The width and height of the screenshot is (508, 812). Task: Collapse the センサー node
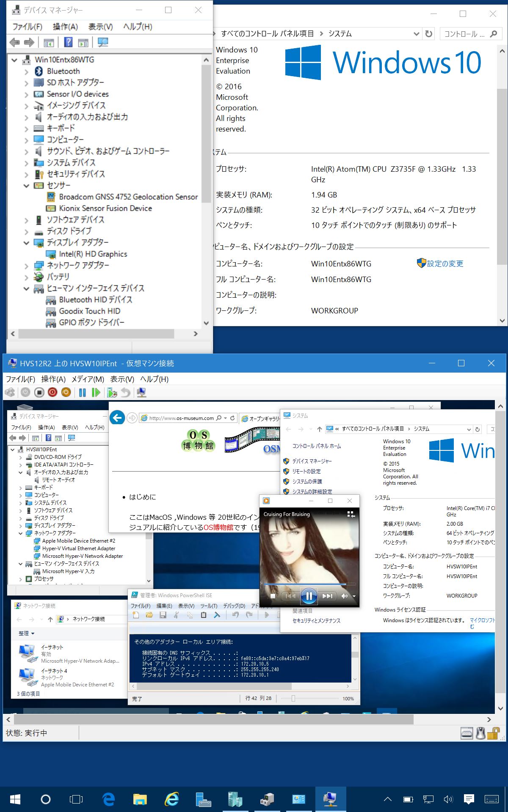tap(26, 186)
